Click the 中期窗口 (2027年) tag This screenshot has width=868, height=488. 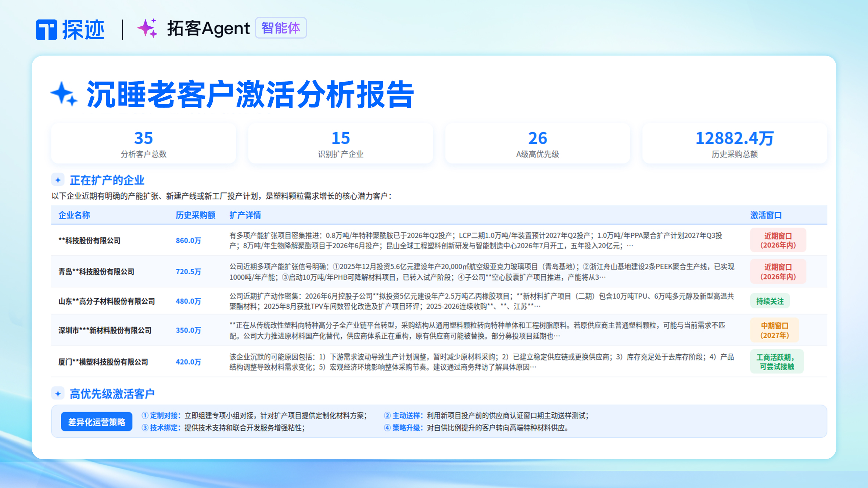tap(775, 330)
